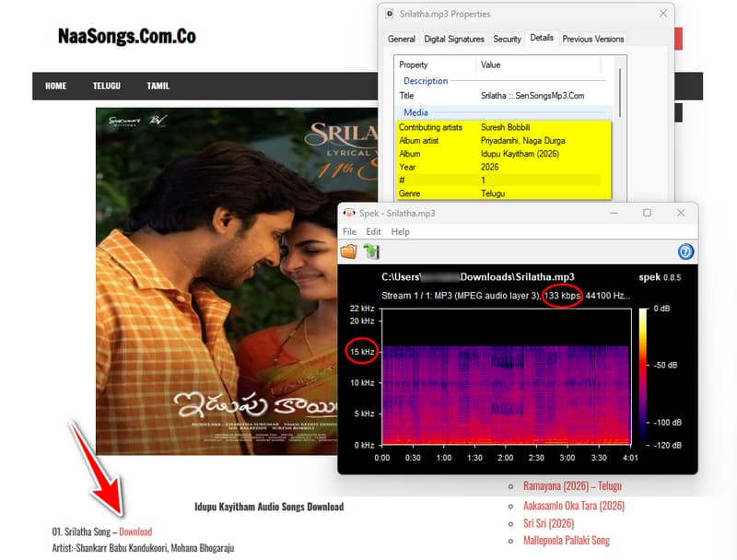
Task: Open the Help menu in Spek
Action: click(400, 231)
